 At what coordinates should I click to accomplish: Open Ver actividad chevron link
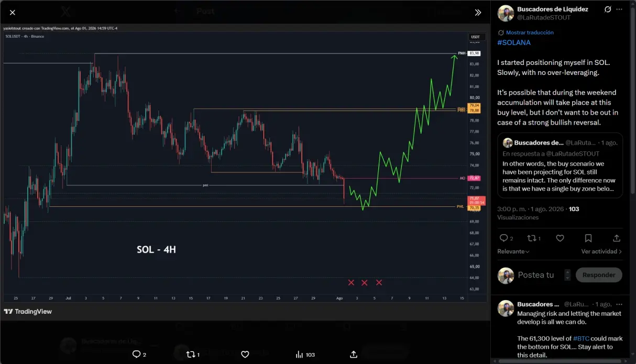coord(601,251)
